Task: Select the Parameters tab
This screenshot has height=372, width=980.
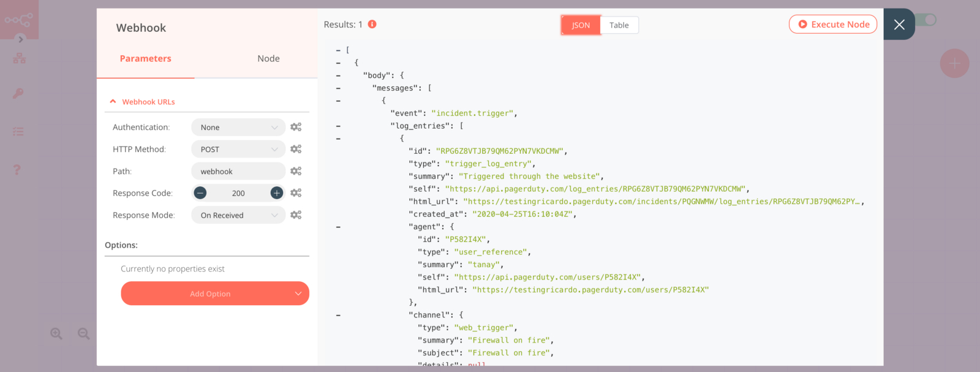Action: (146, 59)
